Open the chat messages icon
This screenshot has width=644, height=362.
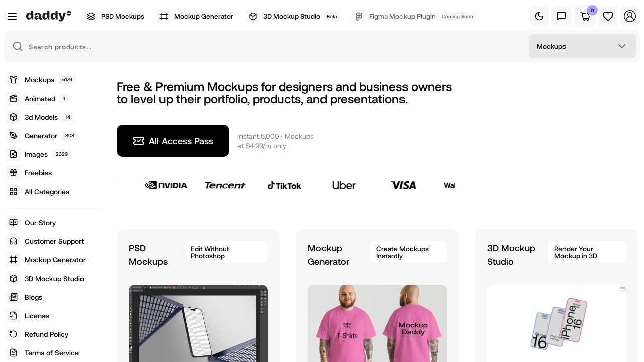[x=561, y=16]
